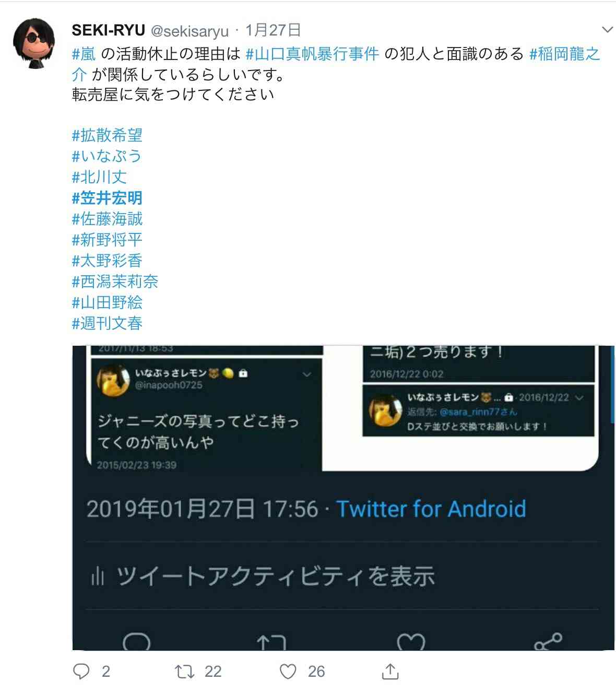Open the SEKI-RYU display name link

tap(109, 30)
